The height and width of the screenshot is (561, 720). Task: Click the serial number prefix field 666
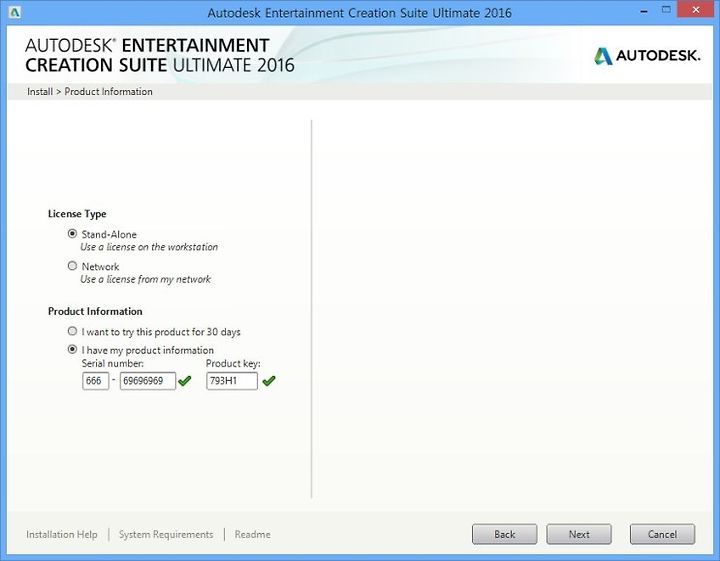tap(96, 381)
